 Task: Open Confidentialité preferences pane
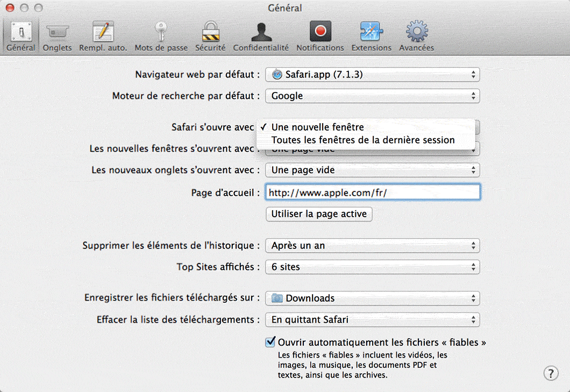(x=261, y=37)
